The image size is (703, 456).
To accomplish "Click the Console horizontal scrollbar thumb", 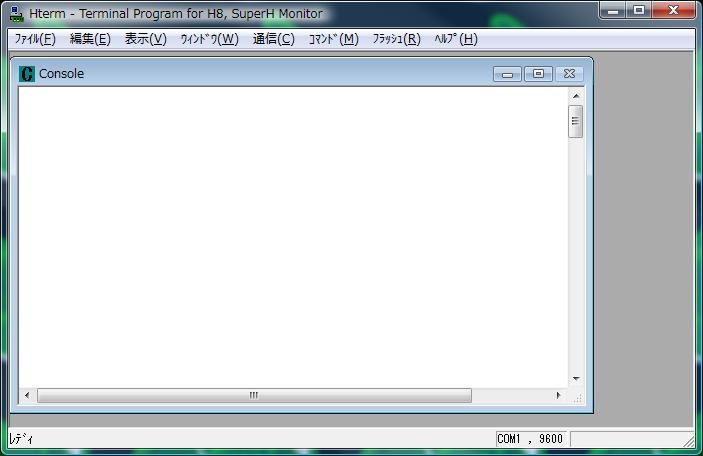I will (x=254, y=396).
